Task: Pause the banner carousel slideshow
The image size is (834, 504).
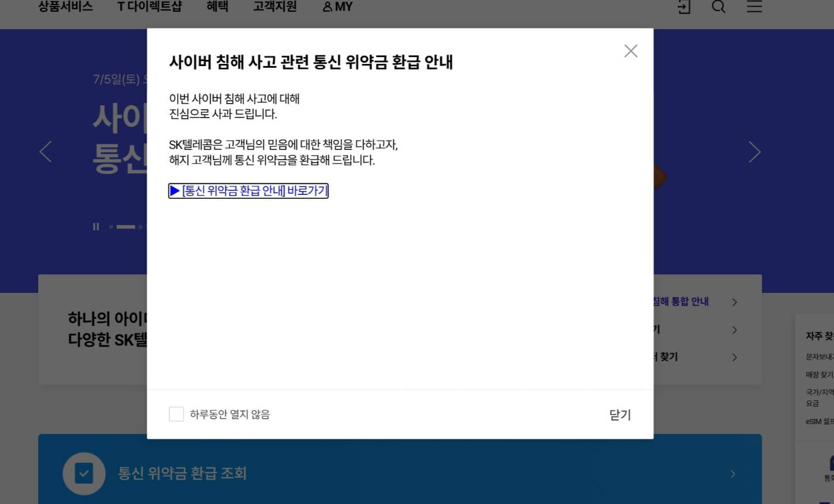Action: 95,226
